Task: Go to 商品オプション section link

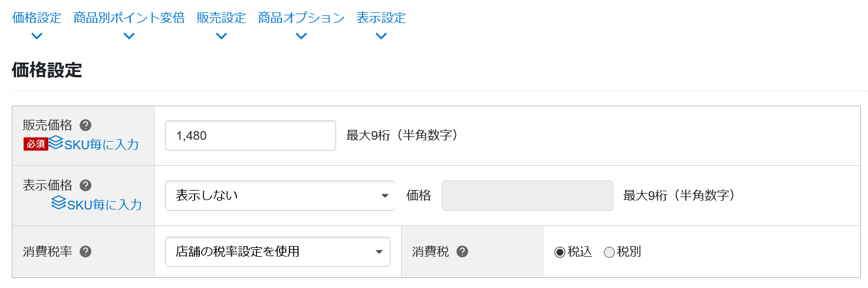Action: (301, 18)
